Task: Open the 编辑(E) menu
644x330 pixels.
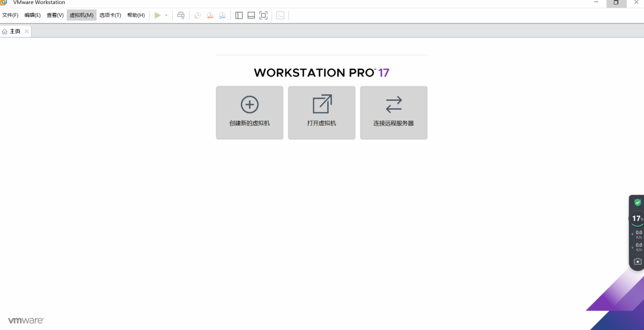Action: click(x=32, y=15)
